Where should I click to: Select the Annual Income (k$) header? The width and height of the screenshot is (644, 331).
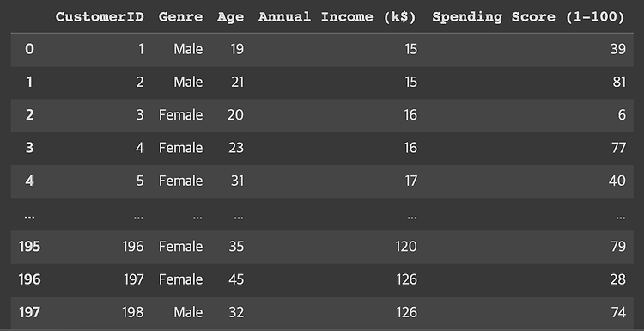tap(337, 17)
